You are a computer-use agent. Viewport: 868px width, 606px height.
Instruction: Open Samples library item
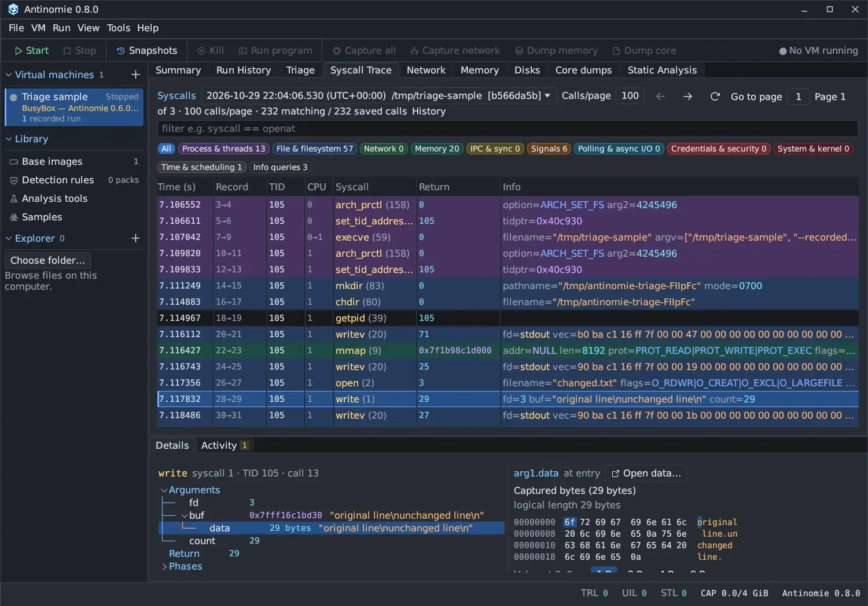(74, 217)
